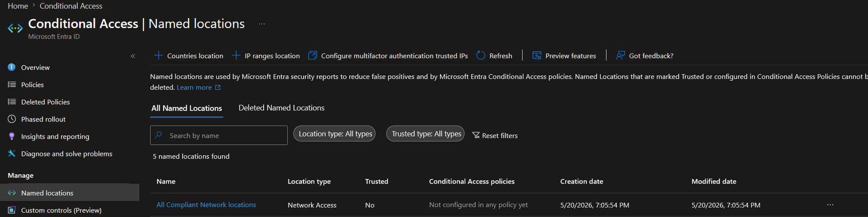Click 'Not configured in any policy yet' text
The height and width of the screenshot is (217, 868).
click(x=478, y=205)
